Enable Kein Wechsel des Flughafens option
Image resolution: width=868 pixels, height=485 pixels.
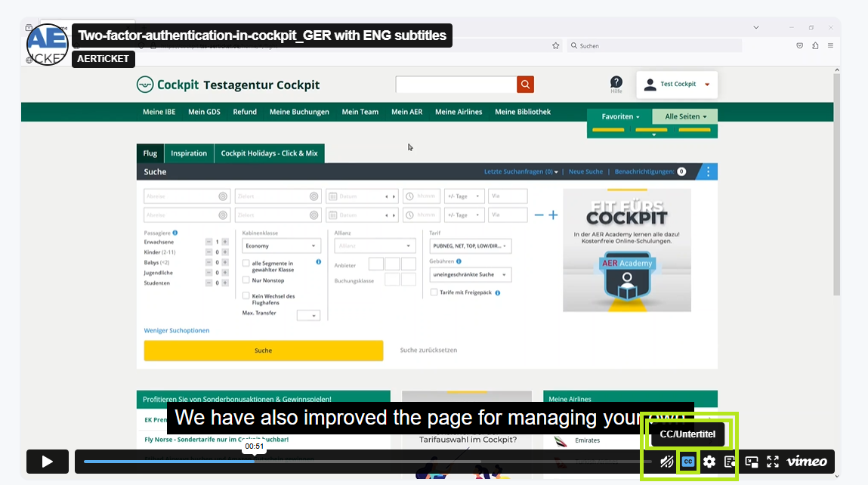[246, 296]
